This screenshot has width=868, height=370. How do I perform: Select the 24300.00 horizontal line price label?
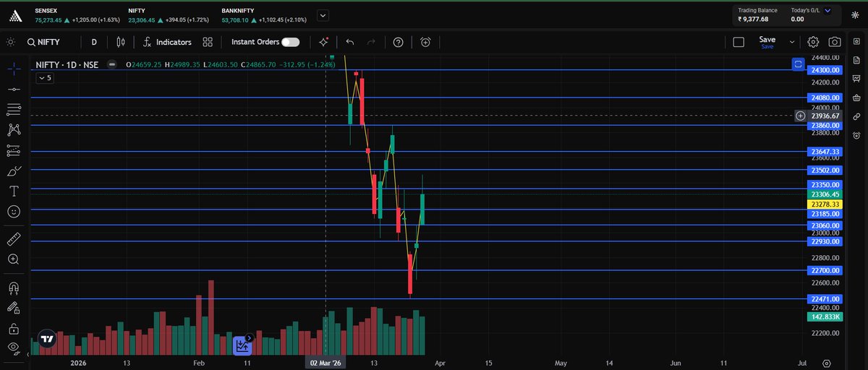point(825,70)
